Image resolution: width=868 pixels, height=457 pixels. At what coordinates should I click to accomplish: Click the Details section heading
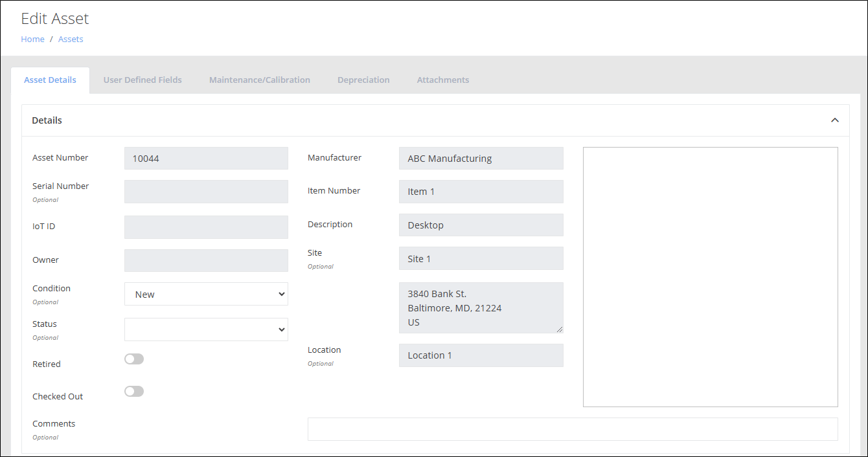point(47,120)
